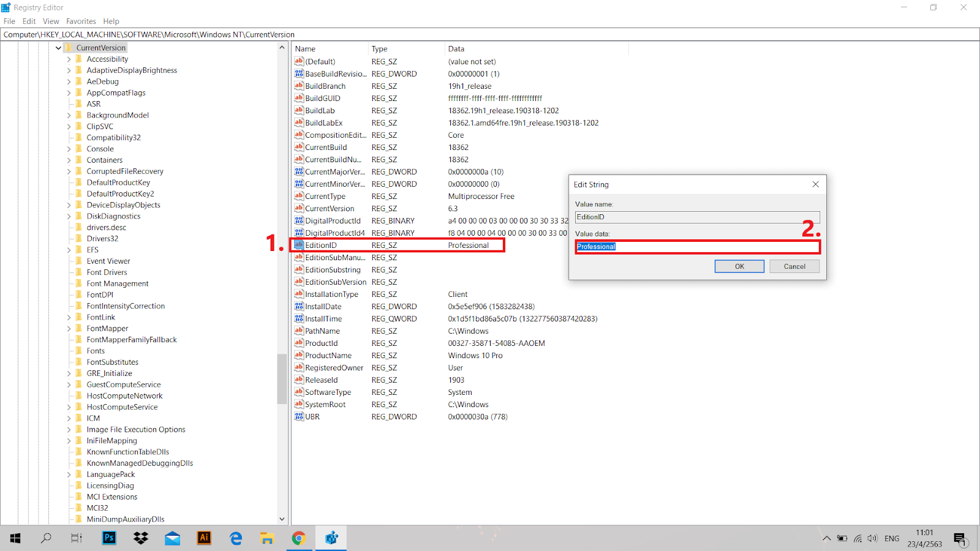This screenshot has width=980, height=551.
Task: Click Cancel in the Edit String dialog
Action: (794, 266)
